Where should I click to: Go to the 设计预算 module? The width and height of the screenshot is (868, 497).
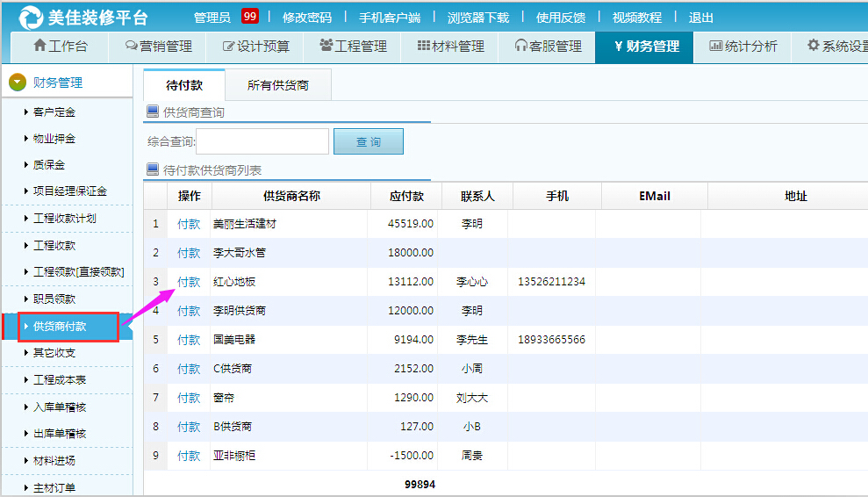click(x=255, y=47)
